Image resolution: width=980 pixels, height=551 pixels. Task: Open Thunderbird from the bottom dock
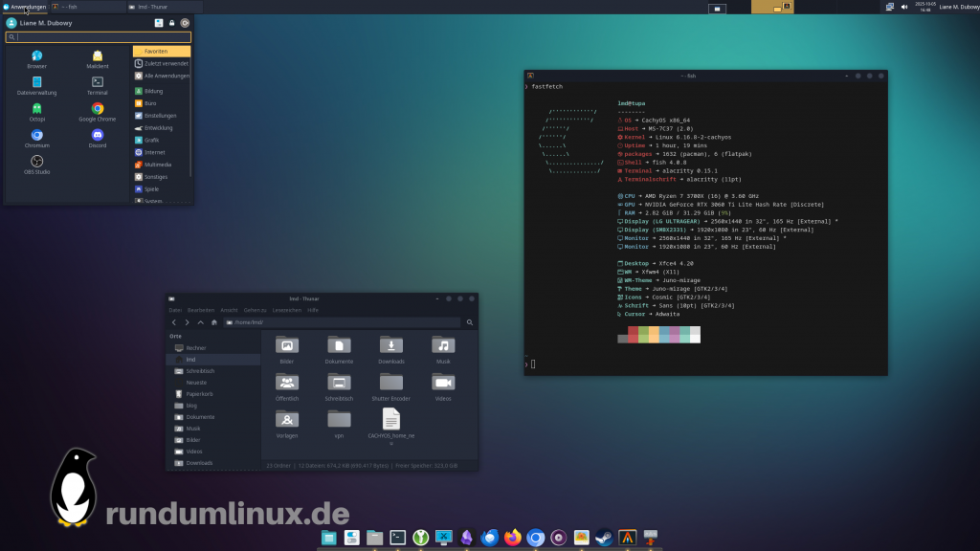[489, 538]
